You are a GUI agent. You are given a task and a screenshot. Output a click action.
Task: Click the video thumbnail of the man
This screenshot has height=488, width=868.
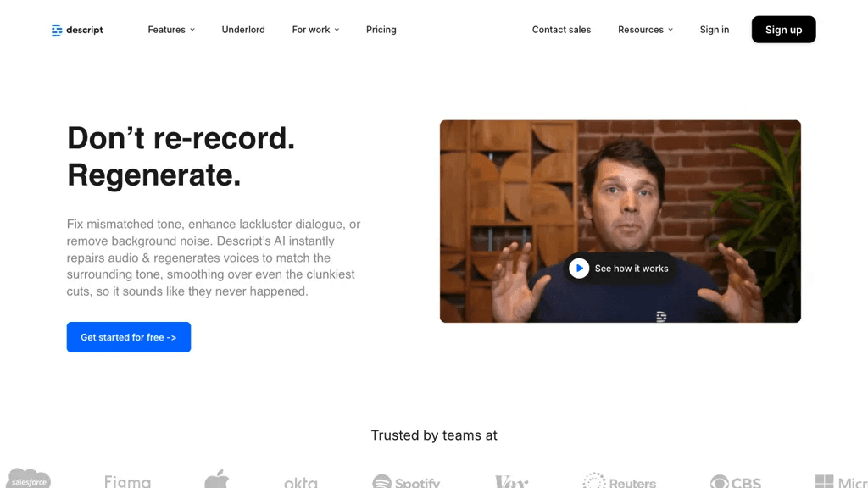(x=620, y=221)
